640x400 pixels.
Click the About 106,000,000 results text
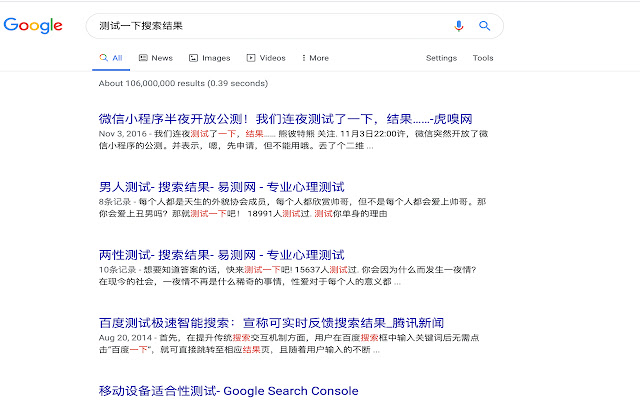point(183,83)
